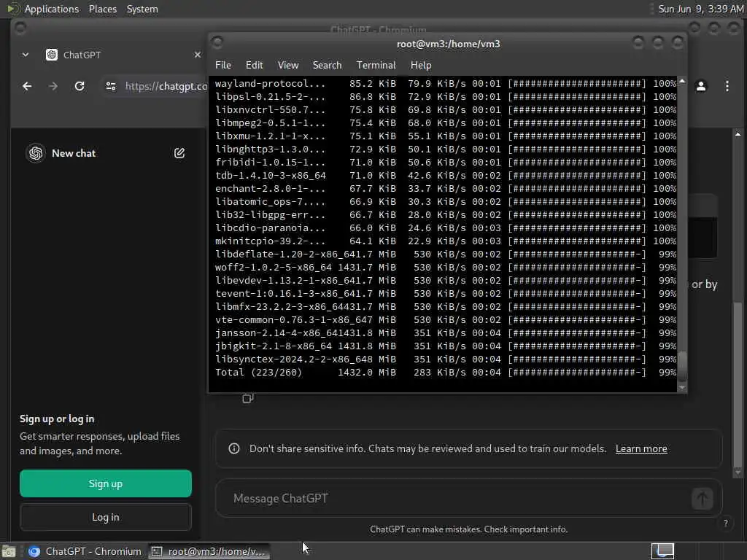Click the enchant-2.8.0 line
747x560 pixels.
446,189
